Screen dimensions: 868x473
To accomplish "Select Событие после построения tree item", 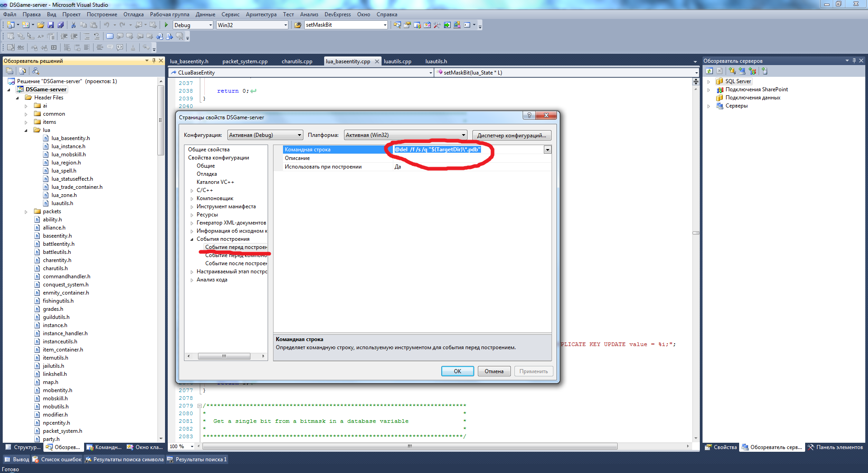I will 236,263.
